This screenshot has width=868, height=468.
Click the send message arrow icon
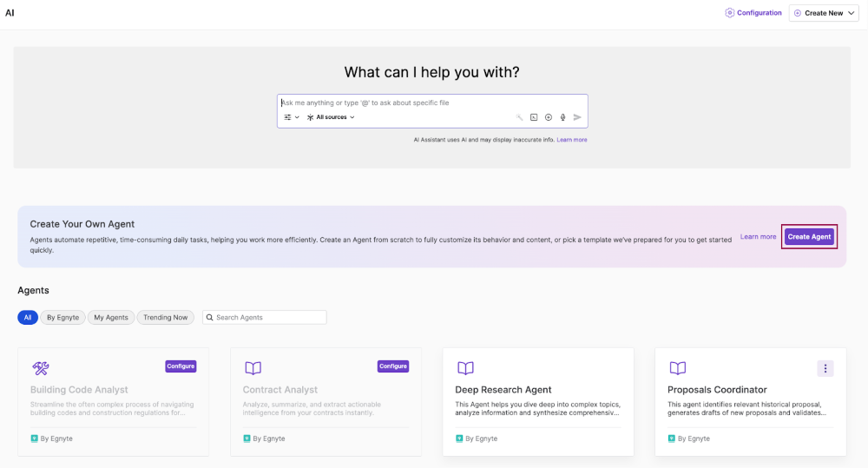click(577, 117)
